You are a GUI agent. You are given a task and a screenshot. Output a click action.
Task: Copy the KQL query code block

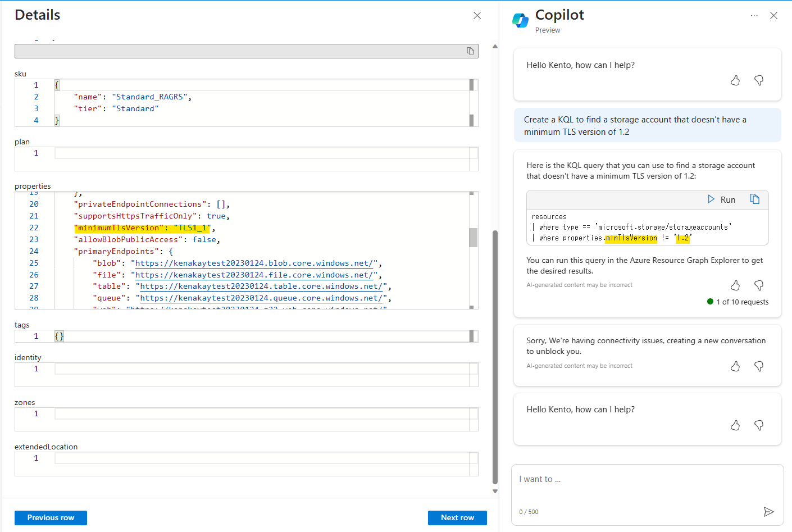point(754,199)
